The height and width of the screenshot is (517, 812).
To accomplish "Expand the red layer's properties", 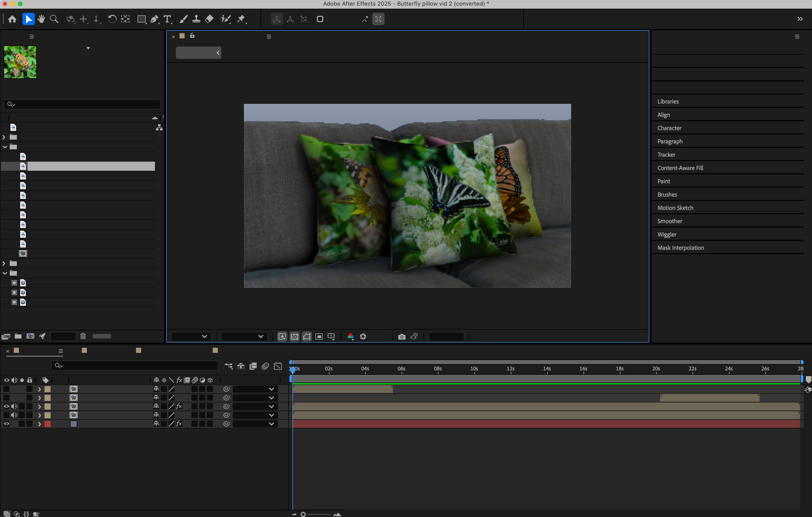I will pos(39,424).
